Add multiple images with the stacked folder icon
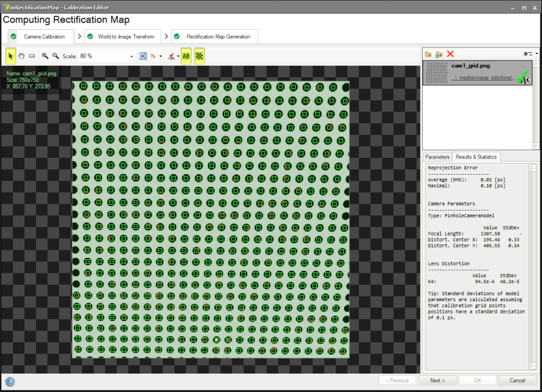The image size is (542, 392). point(439,54)
